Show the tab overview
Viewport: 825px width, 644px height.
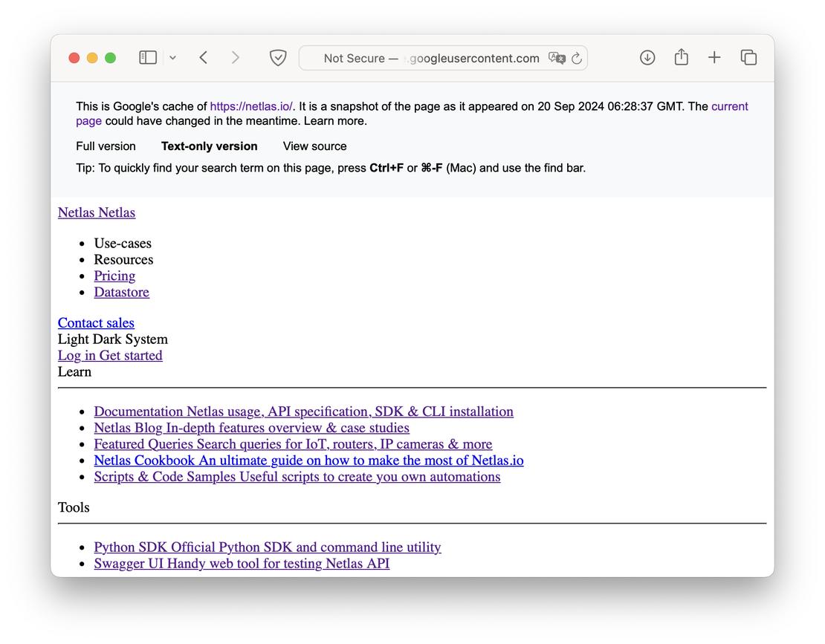[748, 57]
